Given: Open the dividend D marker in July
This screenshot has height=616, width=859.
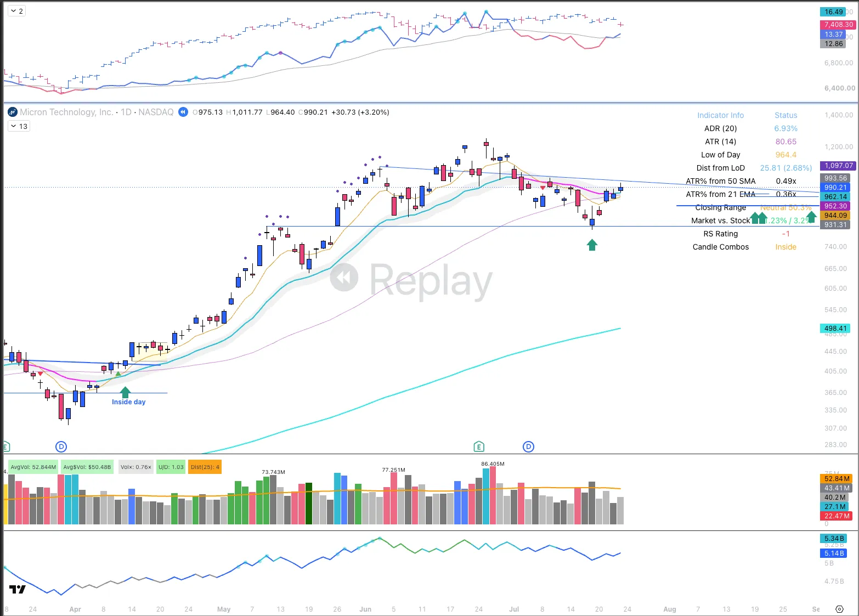Looking at the screenshot, I should 529,447.
